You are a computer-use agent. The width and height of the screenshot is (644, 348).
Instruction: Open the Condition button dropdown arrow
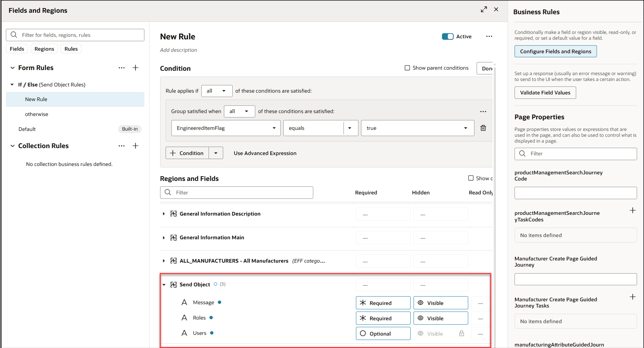pyautogui.click(x=216, y=153)
